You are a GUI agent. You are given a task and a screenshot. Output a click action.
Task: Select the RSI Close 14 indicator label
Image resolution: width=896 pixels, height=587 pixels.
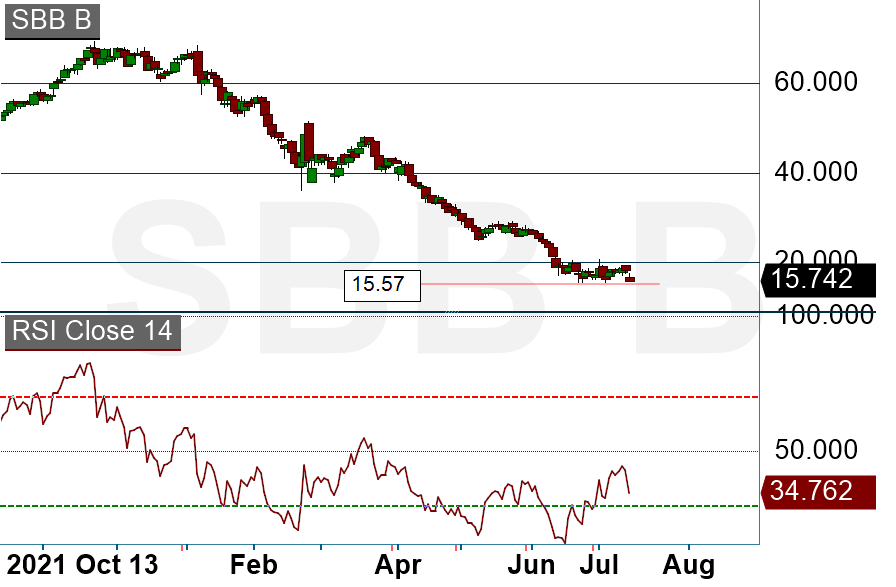click(93, 332)
